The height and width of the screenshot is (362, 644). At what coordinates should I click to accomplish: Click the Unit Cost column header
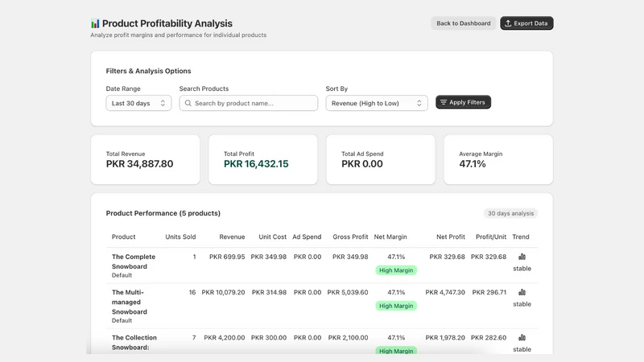tap(272, 237)
